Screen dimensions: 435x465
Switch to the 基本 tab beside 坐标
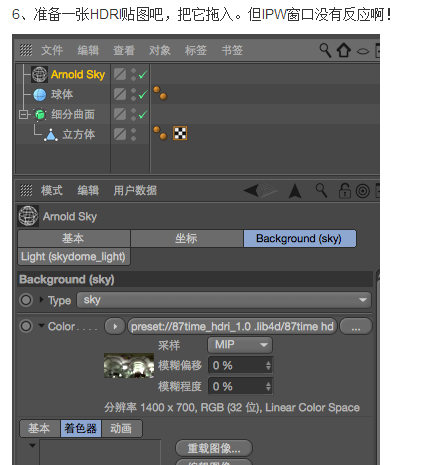pos(74,238)
